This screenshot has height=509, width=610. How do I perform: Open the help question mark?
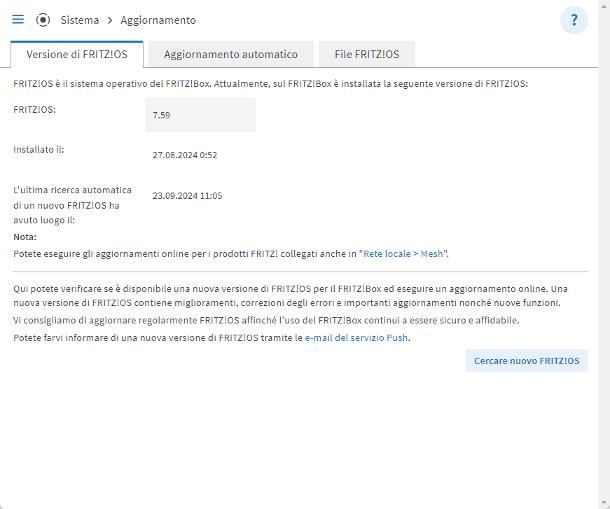[x=574, y=20]
